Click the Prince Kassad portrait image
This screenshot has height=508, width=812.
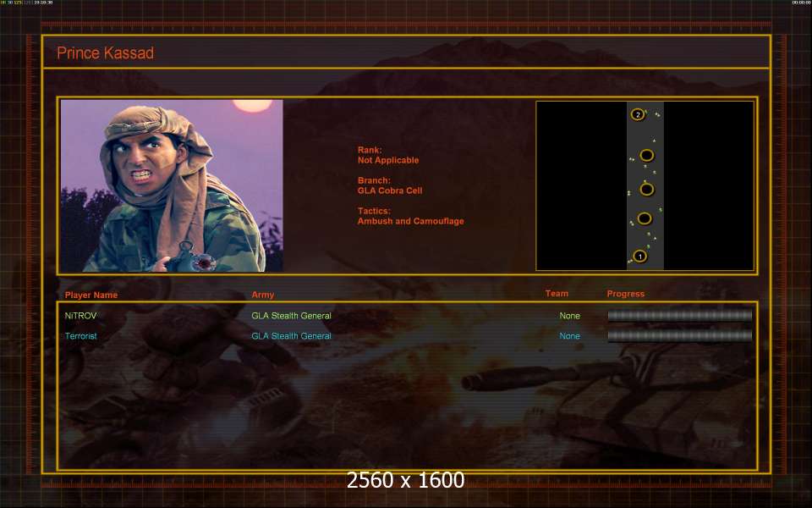172,185
